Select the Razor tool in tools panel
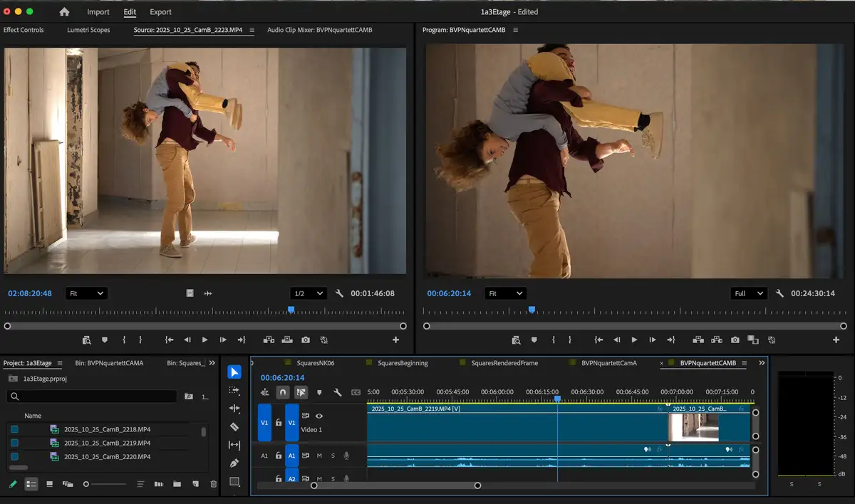 pyautogui.click(x=234, y=427)
